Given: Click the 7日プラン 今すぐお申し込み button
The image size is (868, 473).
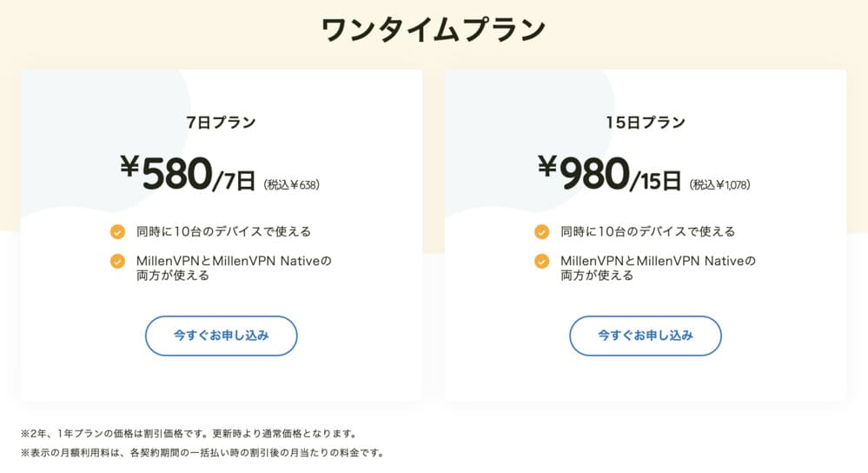Looking at the screenshot, I should 222,336.
